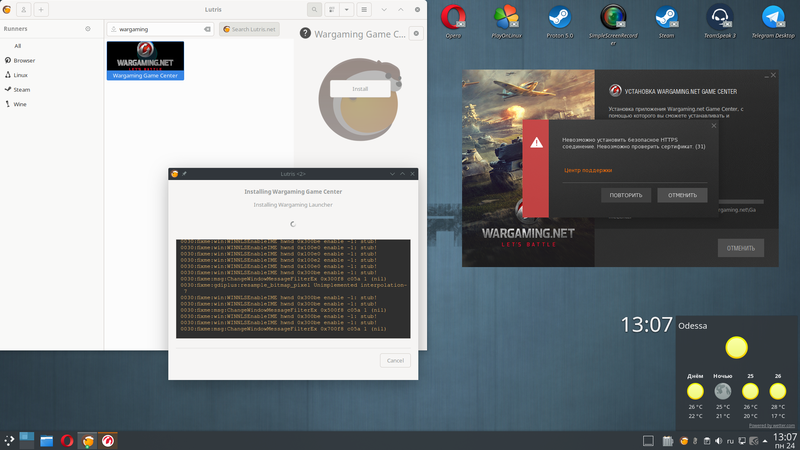Switch Lutris view with the grid/list icon
Screen dimensions: 800x450
tap(332, 10)
